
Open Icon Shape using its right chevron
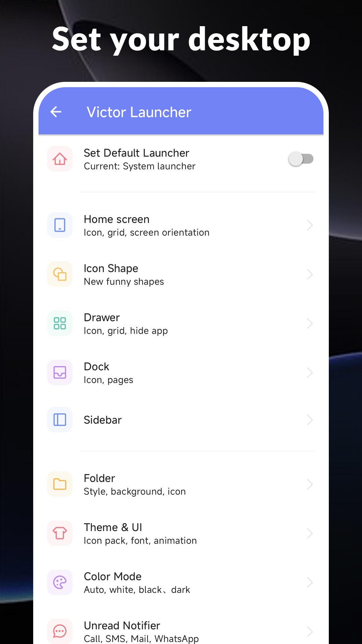(x=309, y=274)
